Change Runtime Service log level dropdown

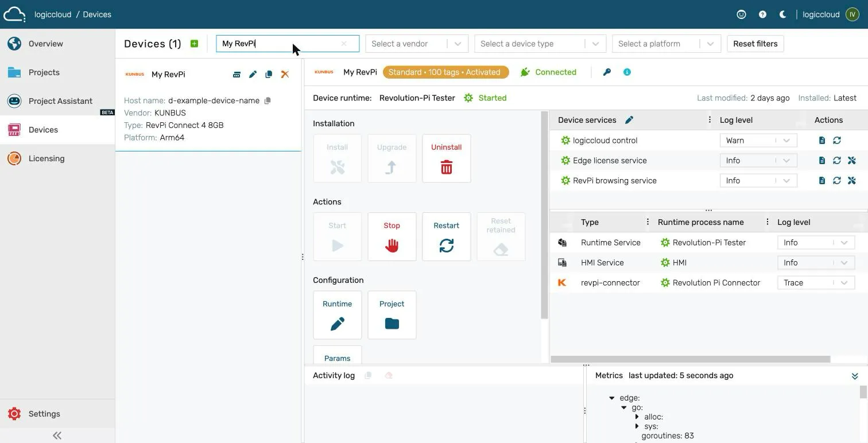coord(816,243)
